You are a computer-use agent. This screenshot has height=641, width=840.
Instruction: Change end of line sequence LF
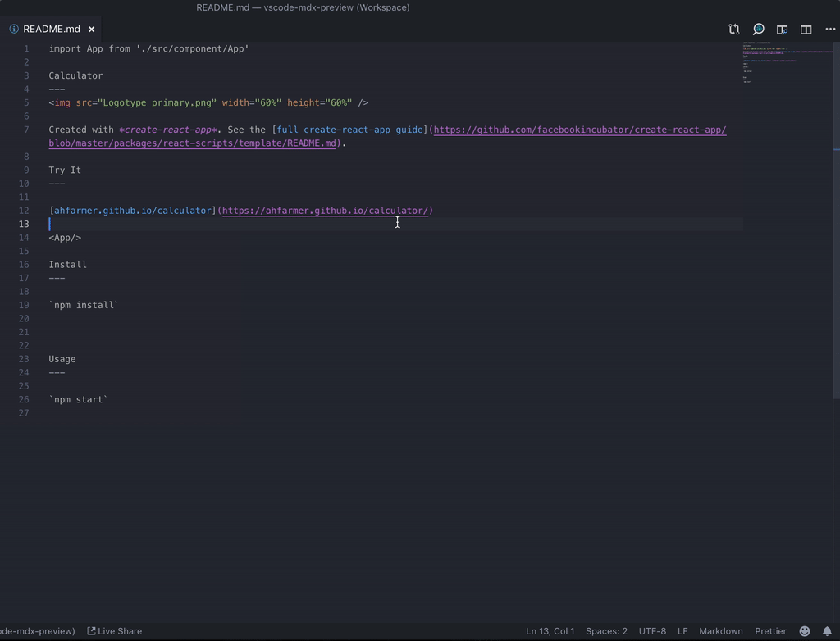pos(682,631)
